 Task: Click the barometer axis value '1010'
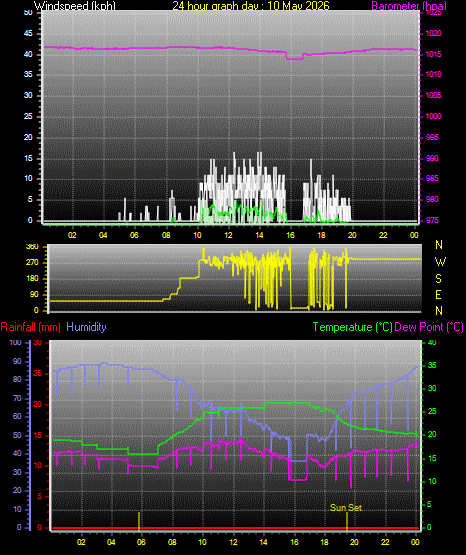click(x=433, y=74)
